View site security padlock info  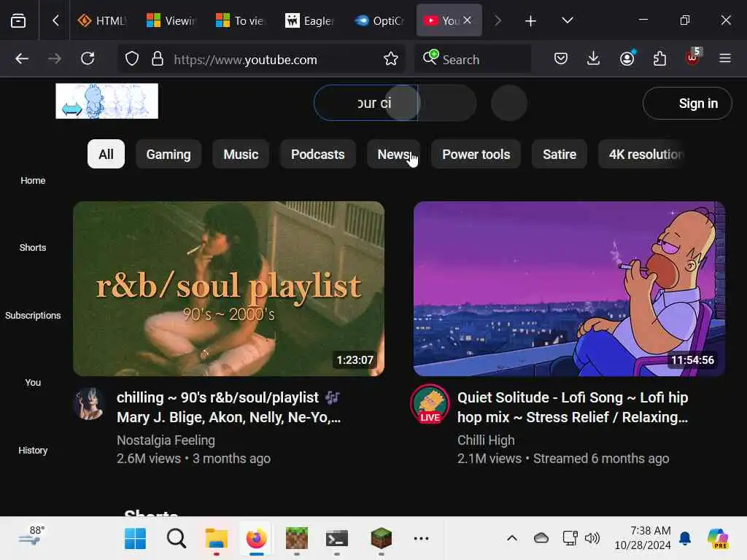158,59
